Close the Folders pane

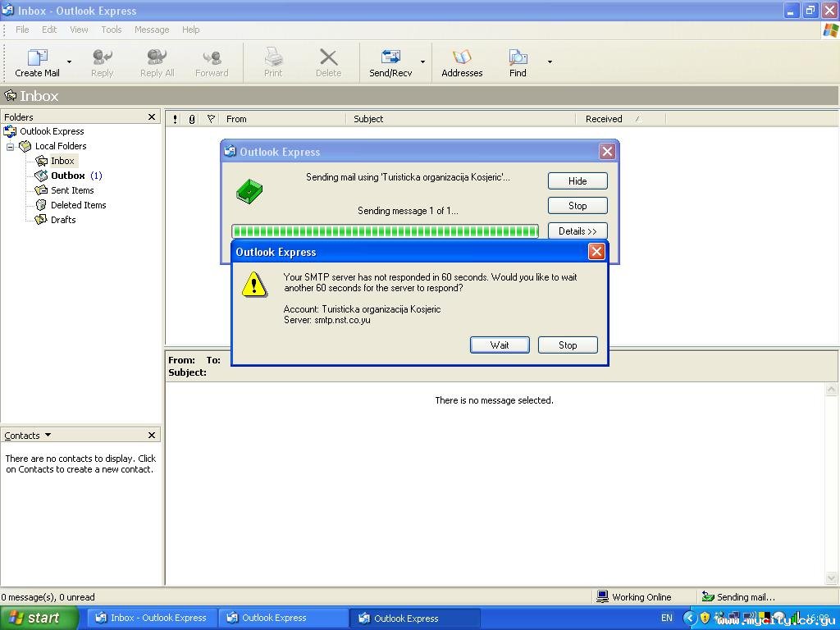pos(152,116)
